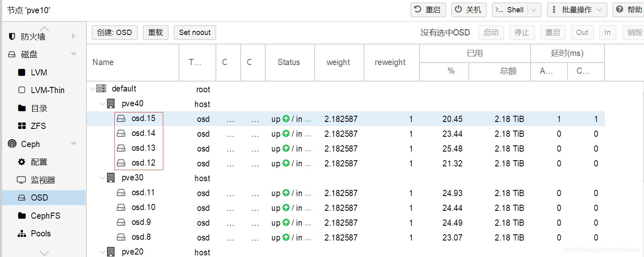This screenshot has height=257, width=644.
Task: Click the green up arrow for osd.8
Action: (286, 237)
